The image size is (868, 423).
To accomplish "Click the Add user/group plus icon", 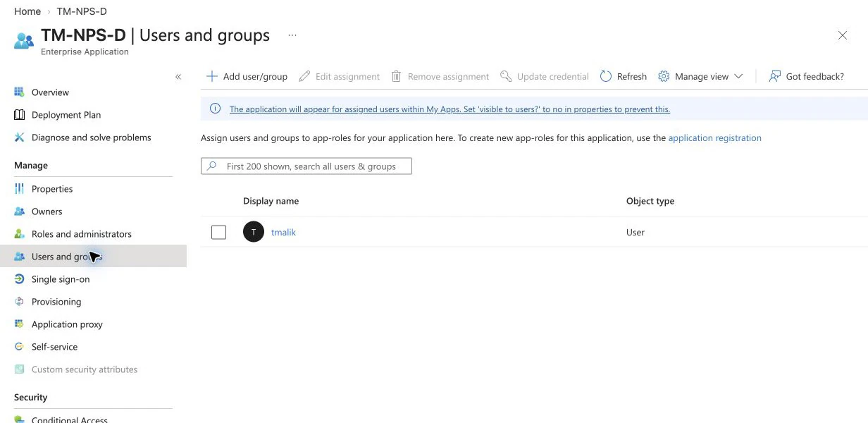I will pyautogui.click(x=211, y=76).
